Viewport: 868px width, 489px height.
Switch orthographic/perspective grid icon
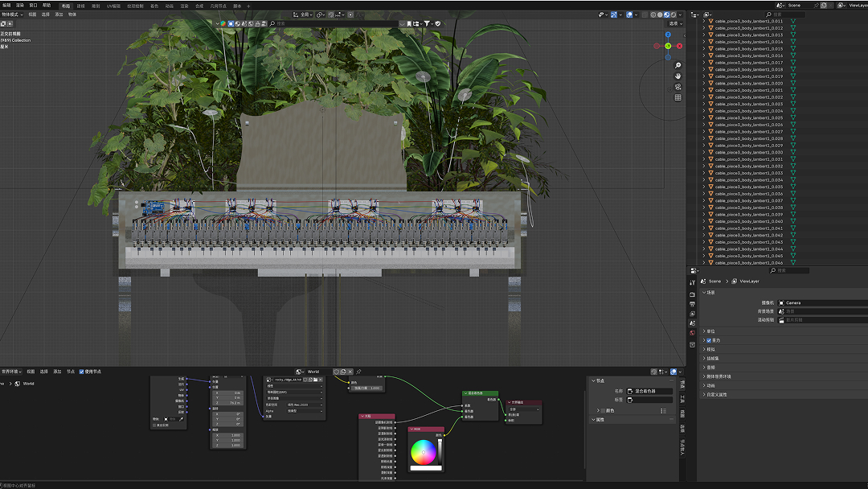tap(678, 97)
